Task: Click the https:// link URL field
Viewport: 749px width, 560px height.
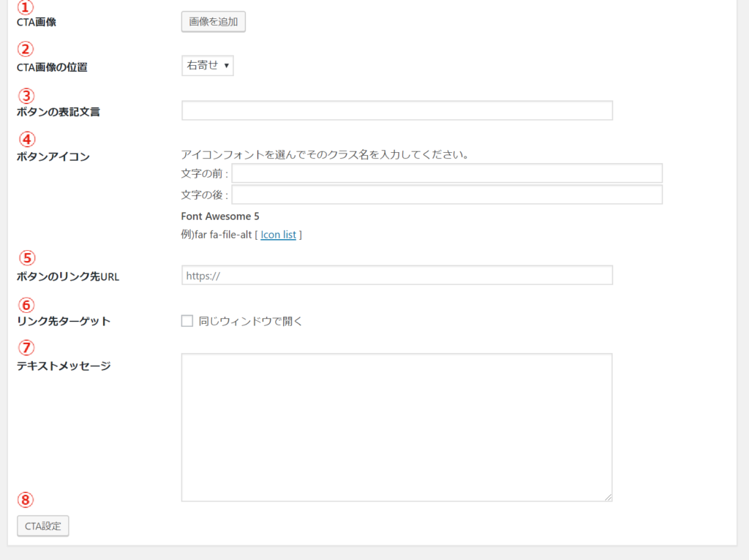Action: pos(396,275)
